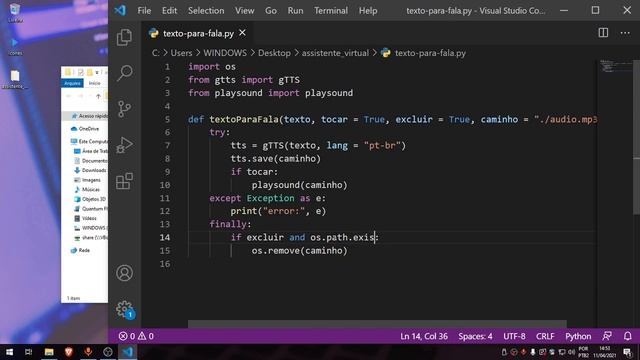Click the playsound(caminho) code line
The width and height of the screenshot is (640, 360).
click(299, 185)
